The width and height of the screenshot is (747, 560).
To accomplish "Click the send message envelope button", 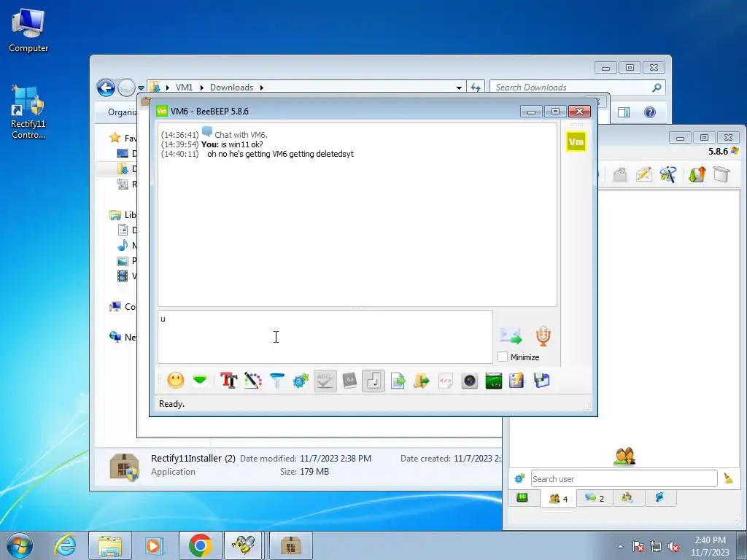I will coord(511,335).
